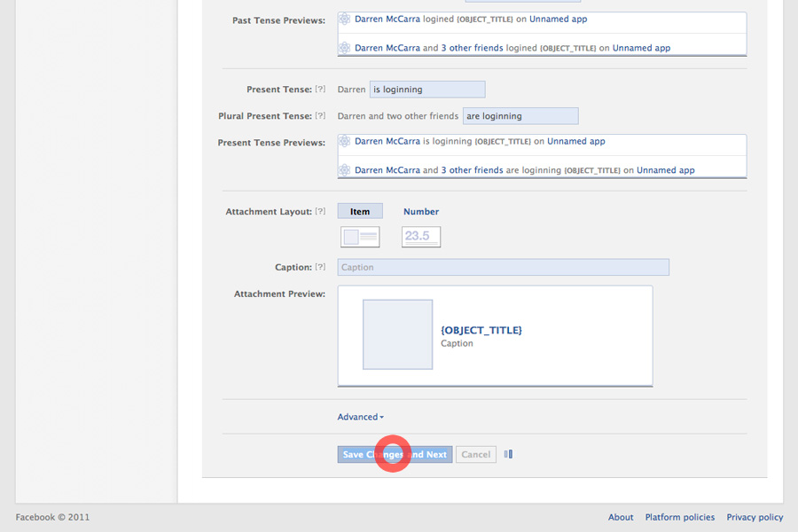Click the attachment preview image placeholder
The height and width of the screenshot is (532, 798).
[x=397, y=334]
